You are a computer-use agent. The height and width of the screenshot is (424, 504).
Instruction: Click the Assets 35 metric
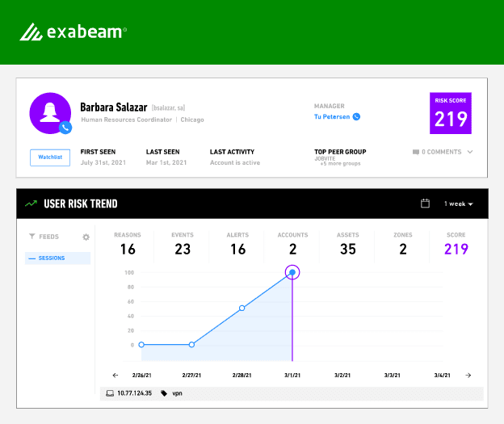click(x=348, y=245)
